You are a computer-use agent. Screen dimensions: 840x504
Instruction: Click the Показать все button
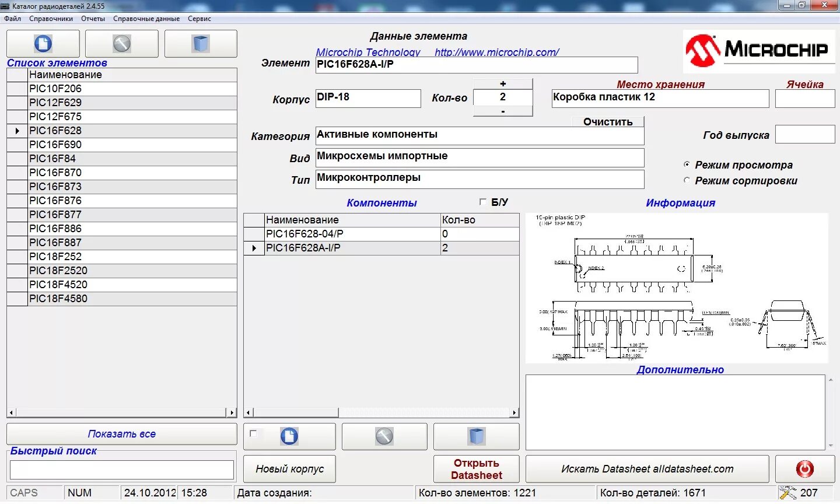tap(122, 434)
